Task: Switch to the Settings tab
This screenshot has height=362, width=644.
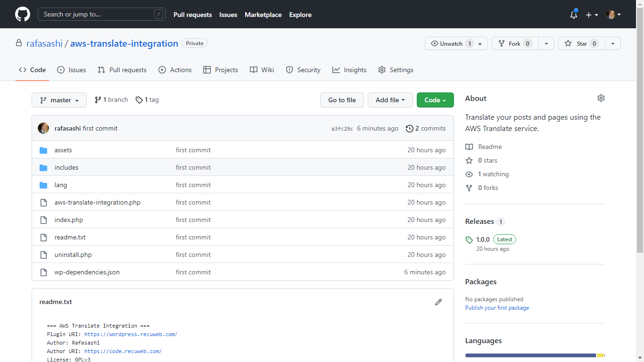Action: pyautogui.click(x=396, y=70)
